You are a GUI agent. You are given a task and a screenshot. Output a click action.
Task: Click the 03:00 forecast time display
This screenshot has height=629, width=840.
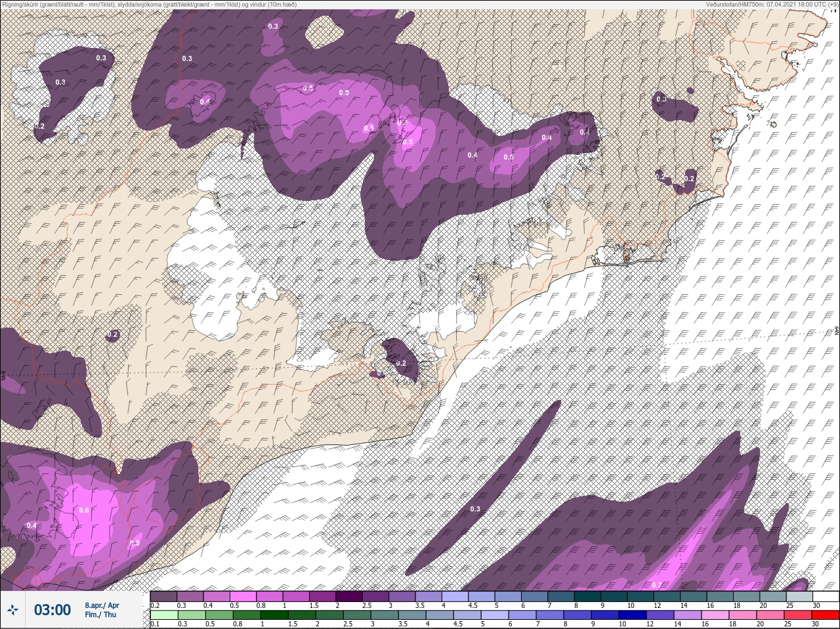(x=52, y=610)
